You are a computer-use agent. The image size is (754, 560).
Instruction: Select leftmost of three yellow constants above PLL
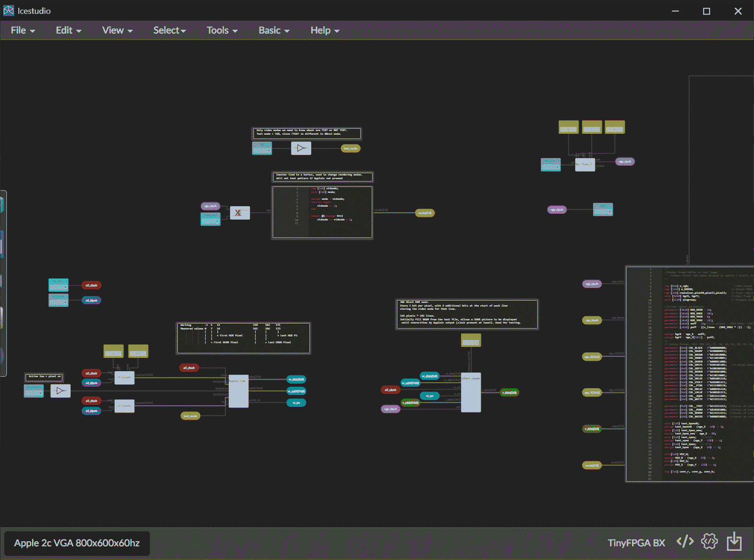coord(569,127)
